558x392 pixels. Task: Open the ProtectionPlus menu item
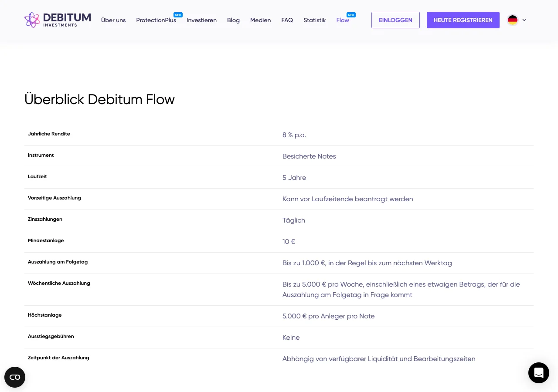tap(156, 20)
